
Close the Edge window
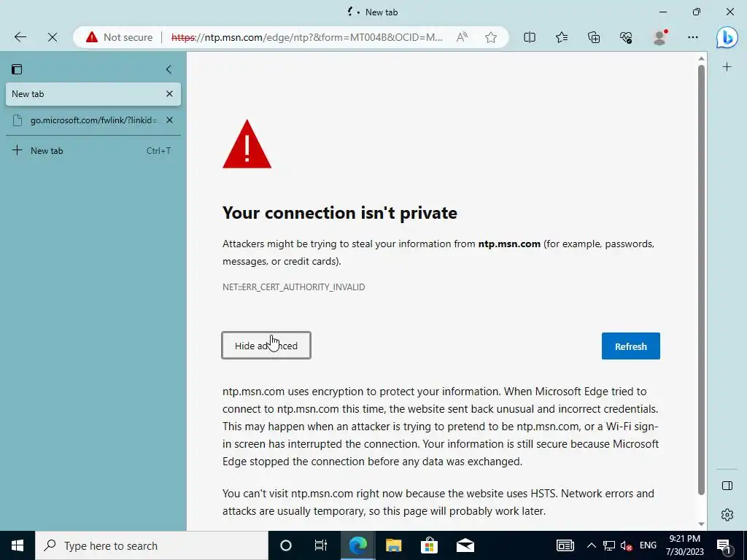[x=729, y=12]
